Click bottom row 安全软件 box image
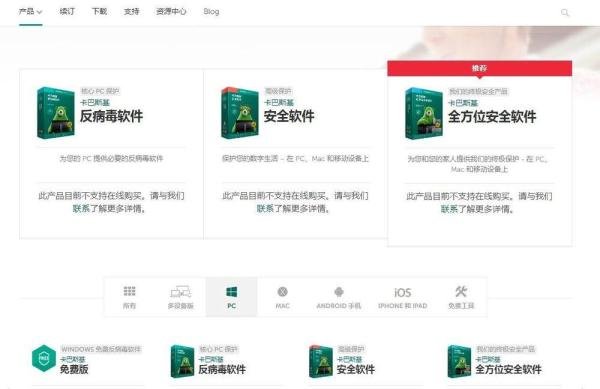 click(x=321, y=361)
